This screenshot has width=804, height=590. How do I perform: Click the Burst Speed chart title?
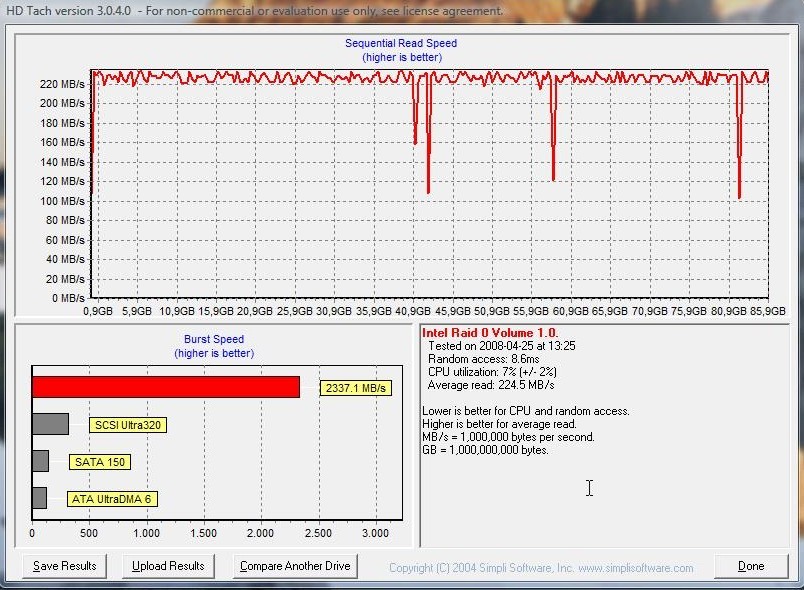click(x=214, y=339)
